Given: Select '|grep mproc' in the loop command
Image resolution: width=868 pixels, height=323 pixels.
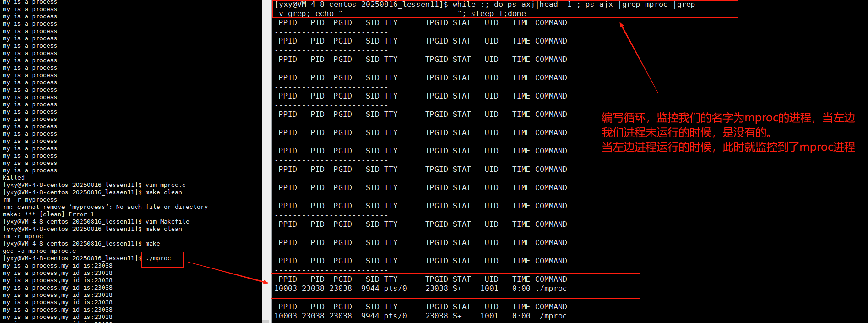Looking at the screenshot, I should click(642, 5).
